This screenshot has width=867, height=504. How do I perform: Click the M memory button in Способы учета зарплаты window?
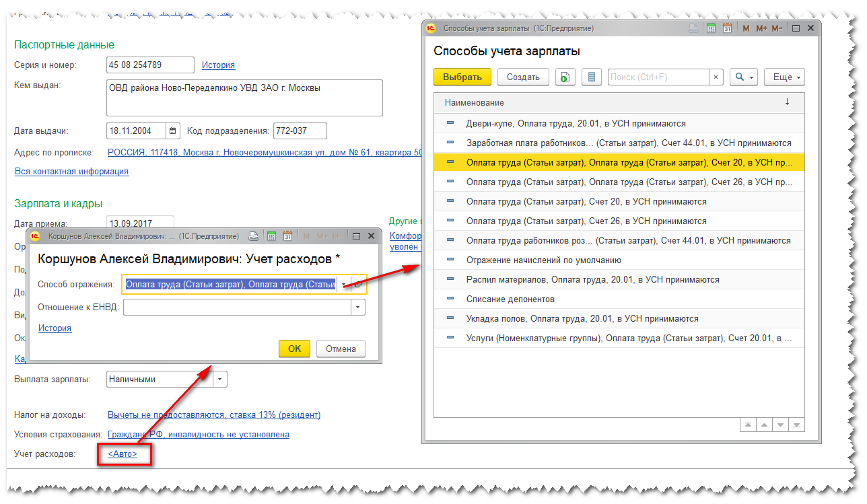(x=746, y=28)
